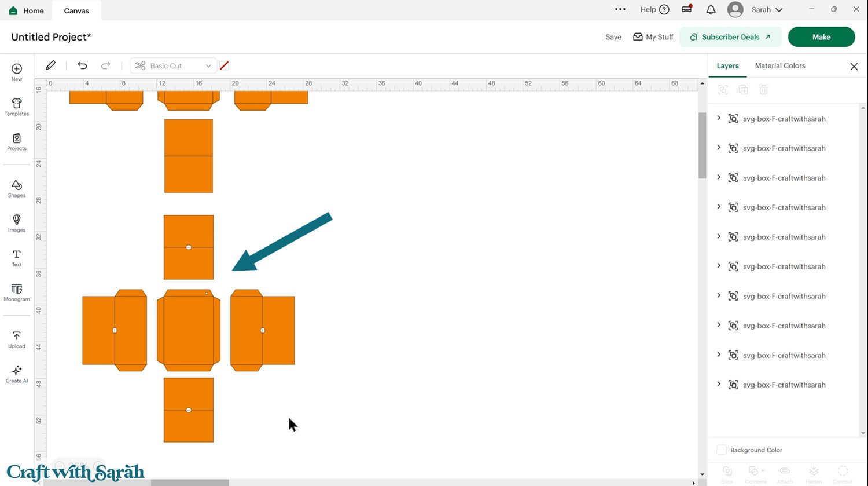This screenshot has width=868, height=486.
Task: Click the Attach tool at panel bottom
Action: coord(785,474)
